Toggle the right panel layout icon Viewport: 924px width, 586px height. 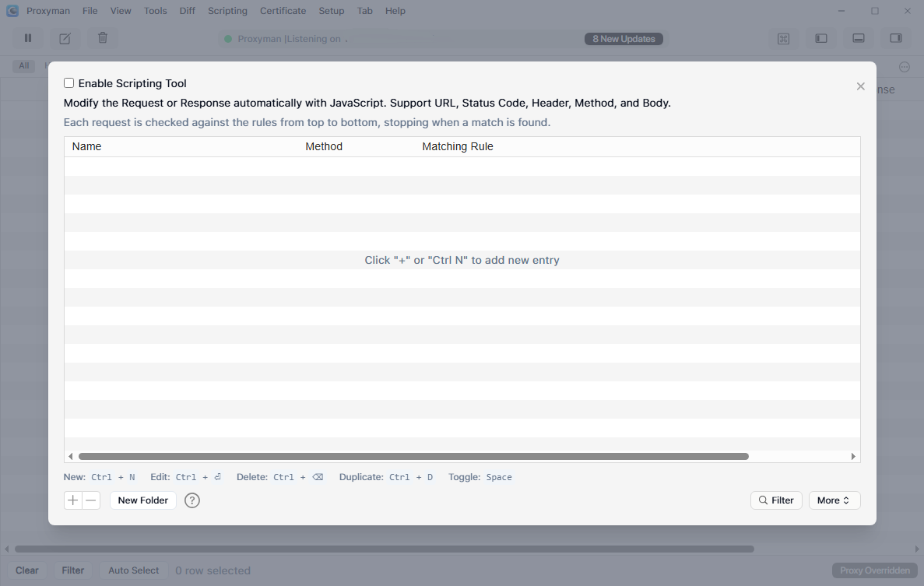tap(896, 38)
